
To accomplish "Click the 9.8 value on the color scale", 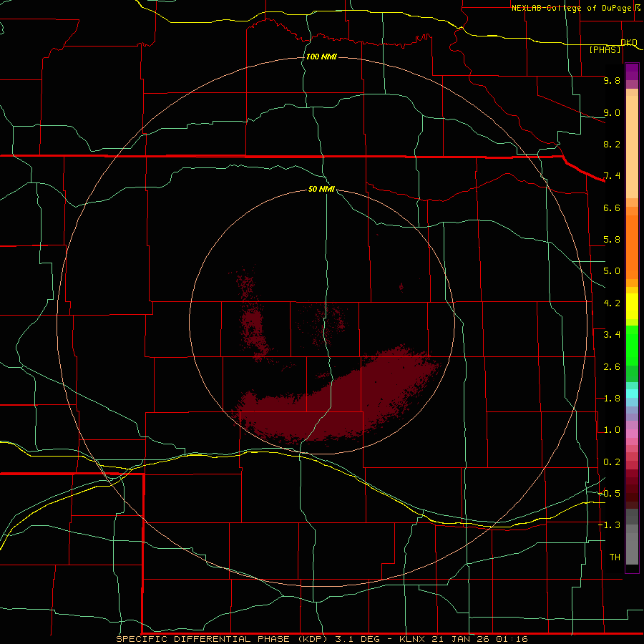I will [x=612, y=80].
